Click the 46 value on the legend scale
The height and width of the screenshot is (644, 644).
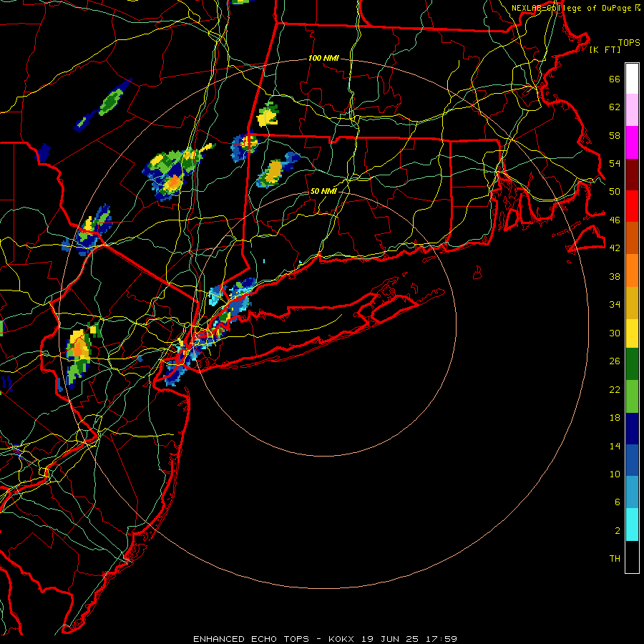coord(615,220)
